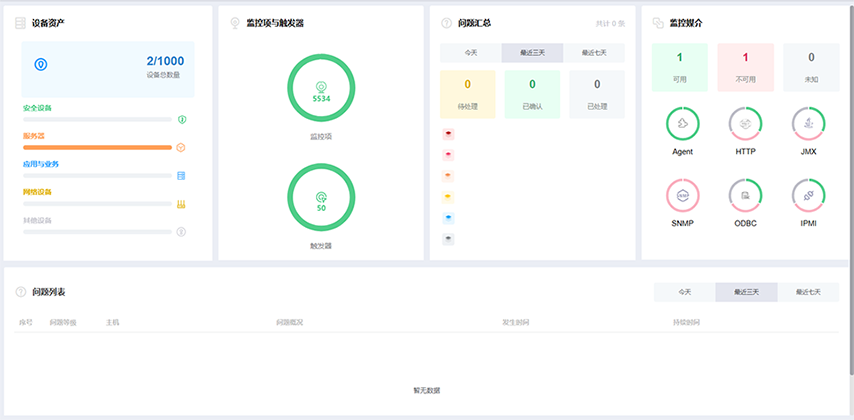Click the blue severity level icon
The image size is (854, 420).
(448, 218)
